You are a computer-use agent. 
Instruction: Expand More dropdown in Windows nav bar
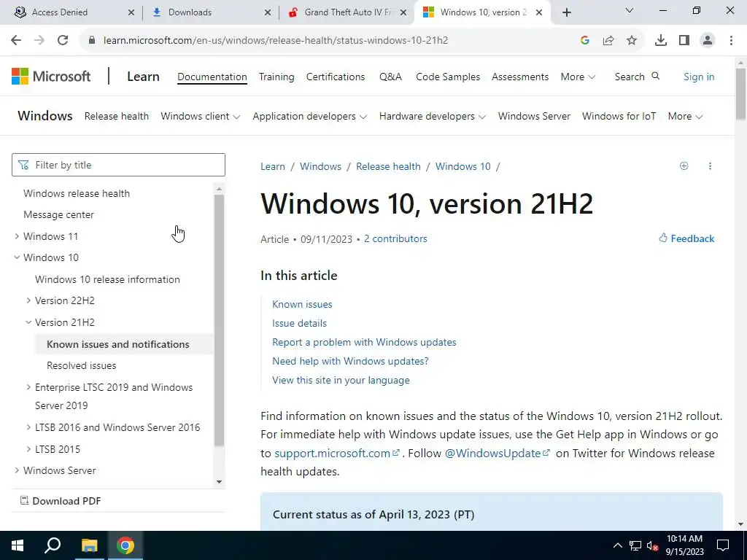pyautogui.click(x=685, y=116)
